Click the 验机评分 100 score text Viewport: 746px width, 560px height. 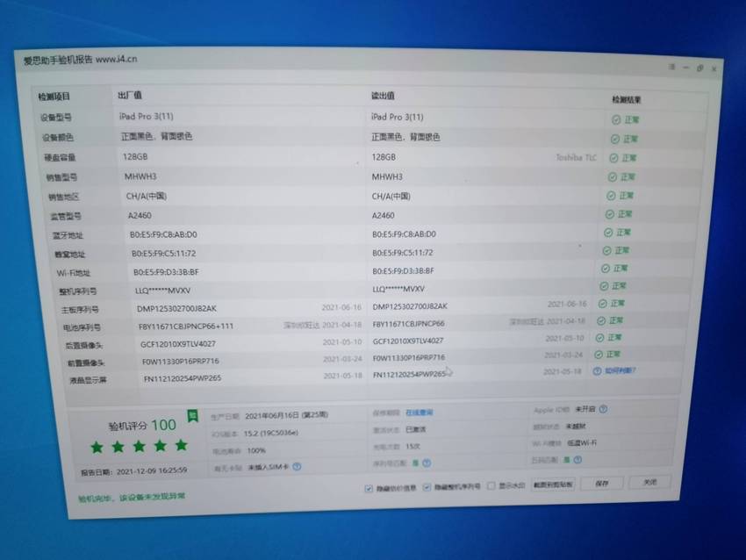[x=142, y=425]
